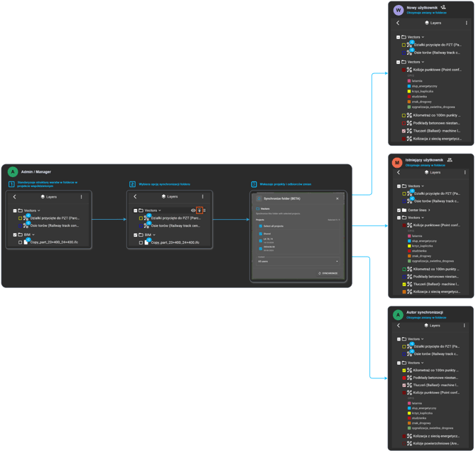Click 'studzienka' legend entry in Autor synchronizacji panel
Viewport: 476px width, 453px height.
coord(419,418)
